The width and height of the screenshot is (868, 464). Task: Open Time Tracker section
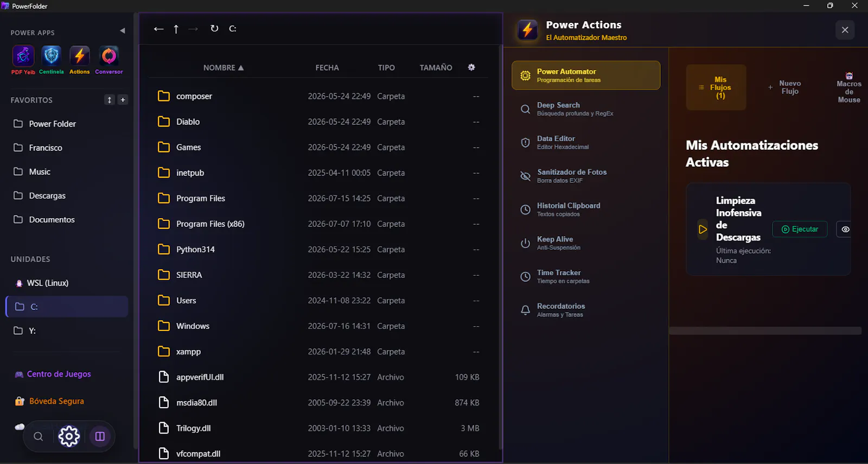pos(586,277)
